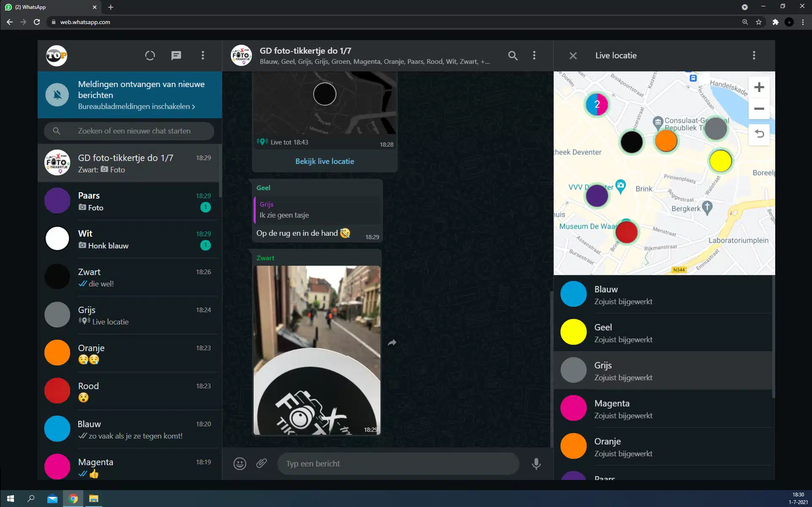Start a new chat with message icon
This screenshot has width=812, height=507.
176,55
